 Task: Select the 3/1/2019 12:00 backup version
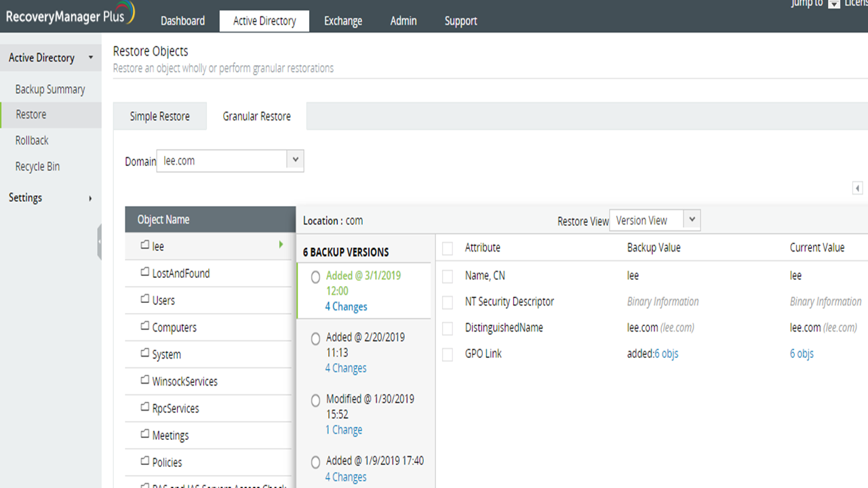coord(315,277)
